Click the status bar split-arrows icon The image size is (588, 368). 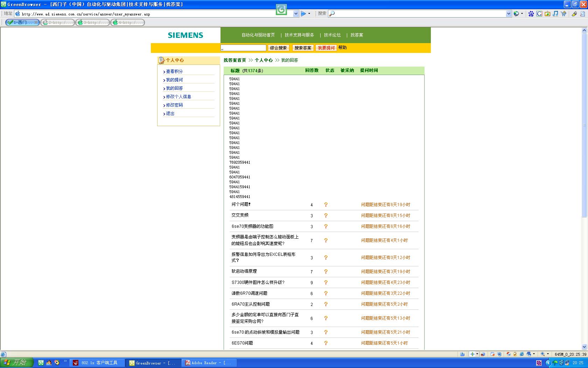(472, 354)
